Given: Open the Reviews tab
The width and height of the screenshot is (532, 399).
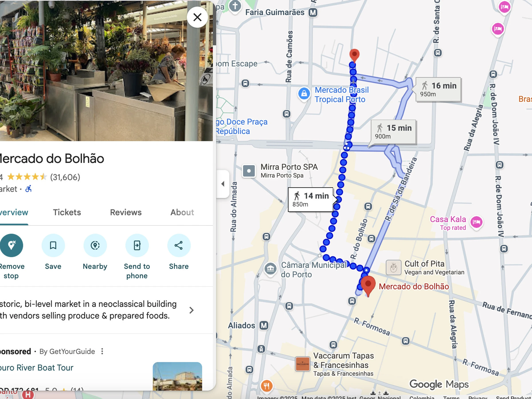Looking at the screenshot, I should (x=126, y=212).
